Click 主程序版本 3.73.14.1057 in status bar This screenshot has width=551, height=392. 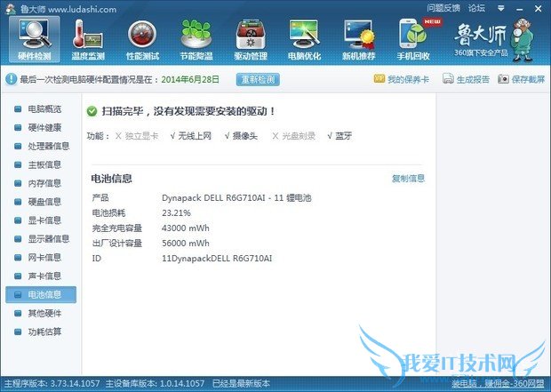[52, 384]
